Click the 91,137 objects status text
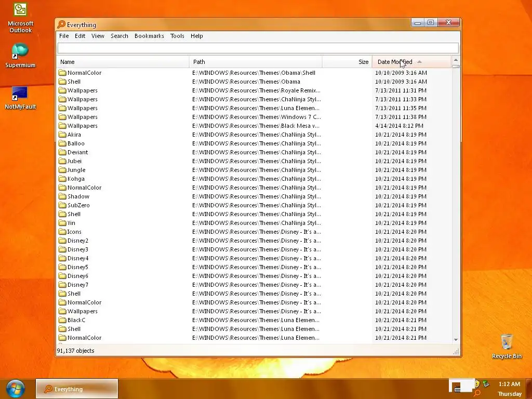 point(75,351)
